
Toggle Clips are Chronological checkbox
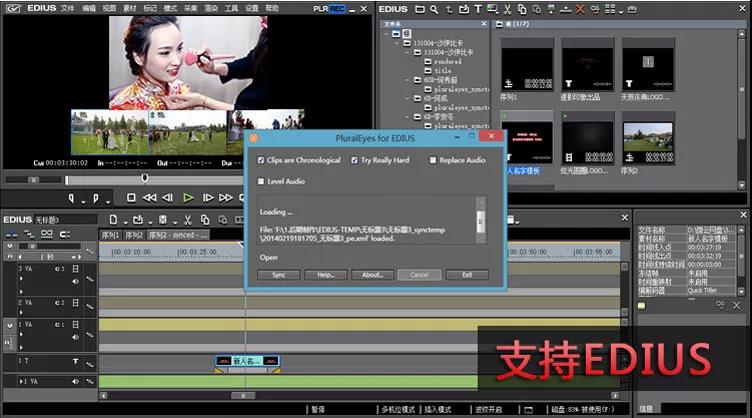tap(261, 160)
